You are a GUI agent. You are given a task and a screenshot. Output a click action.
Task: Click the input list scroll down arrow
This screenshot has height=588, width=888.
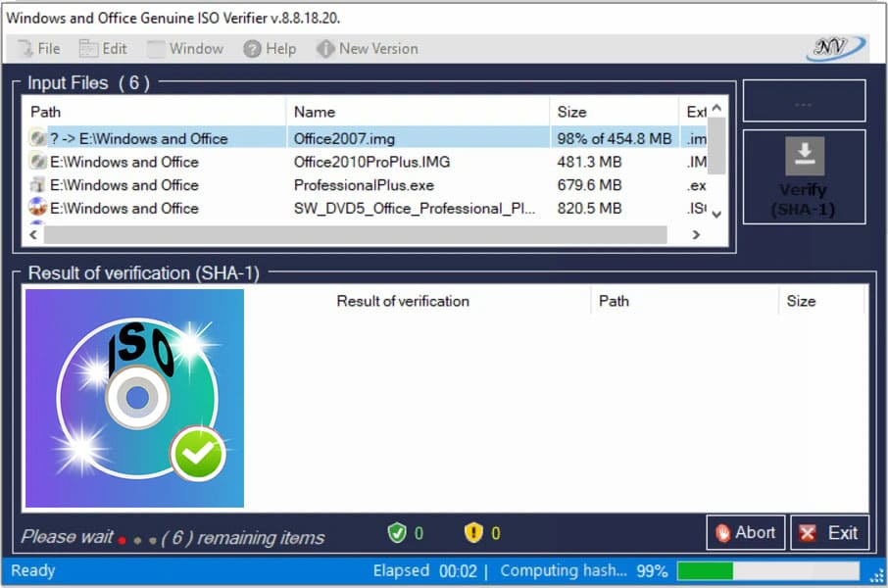(x=716, y=214)
